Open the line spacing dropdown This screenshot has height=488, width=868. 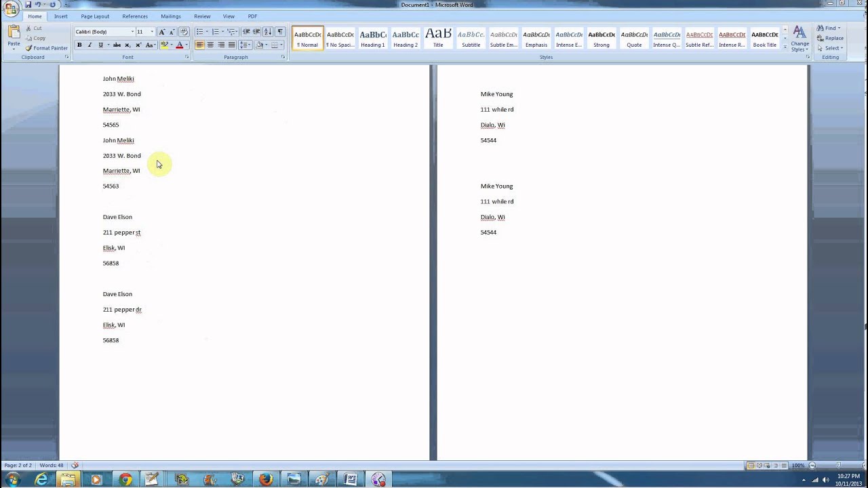pos(245,45)
